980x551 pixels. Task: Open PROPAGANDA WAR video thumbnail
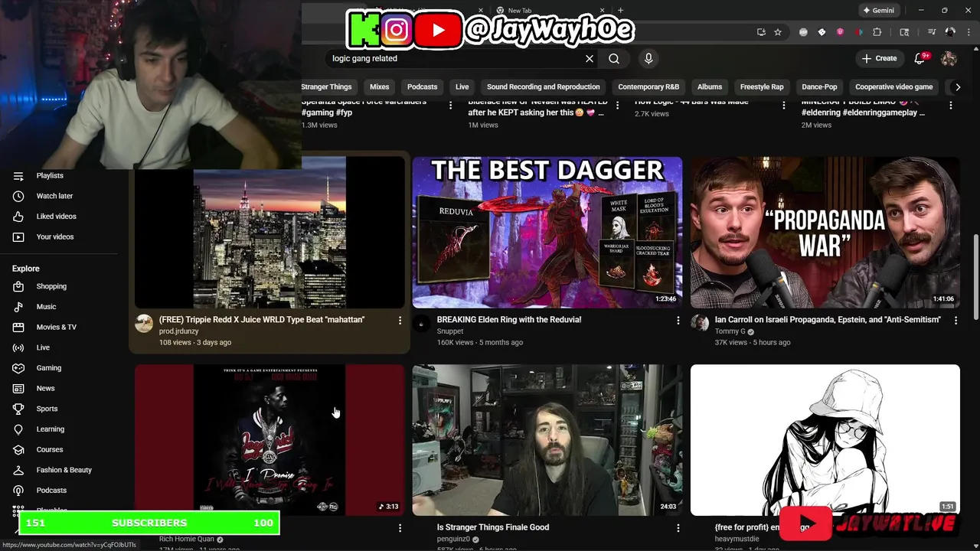click(x=825, y=232)
